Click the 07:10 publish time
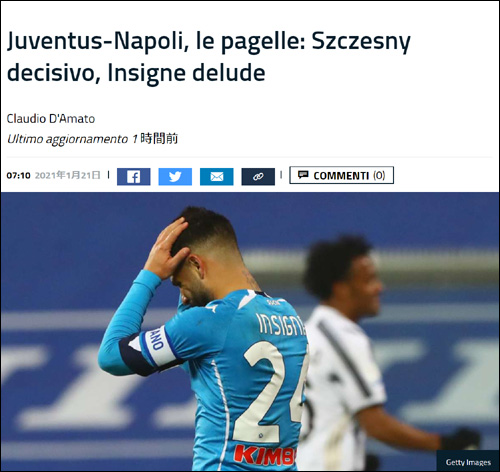The width and height of the screenshot is (500, 472). [18, 175]
